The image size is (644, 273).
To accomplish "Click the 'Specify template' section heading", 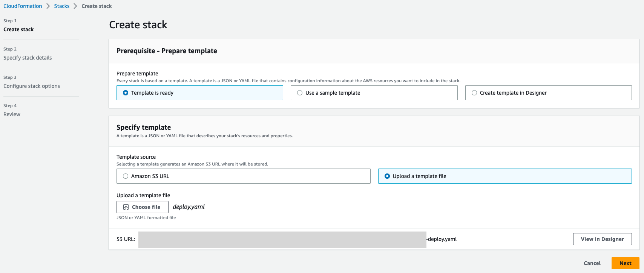I will [144, 127].
